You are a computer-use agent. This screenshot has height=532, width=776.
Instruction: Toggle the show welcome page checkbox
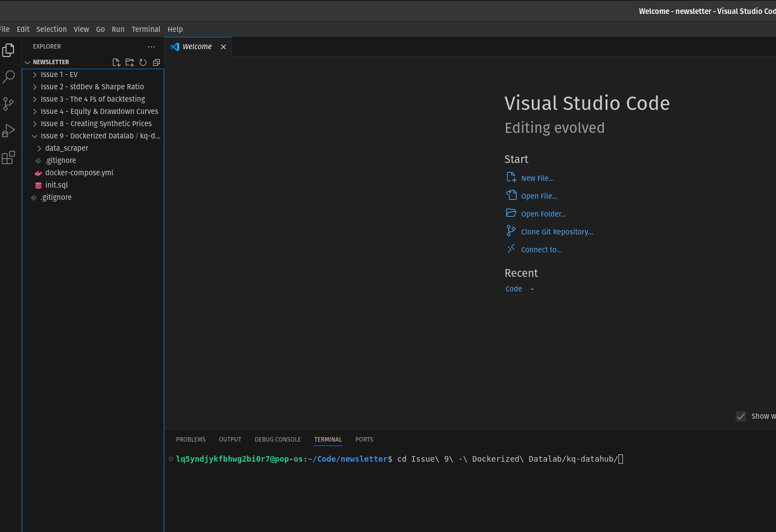point(741,416)
